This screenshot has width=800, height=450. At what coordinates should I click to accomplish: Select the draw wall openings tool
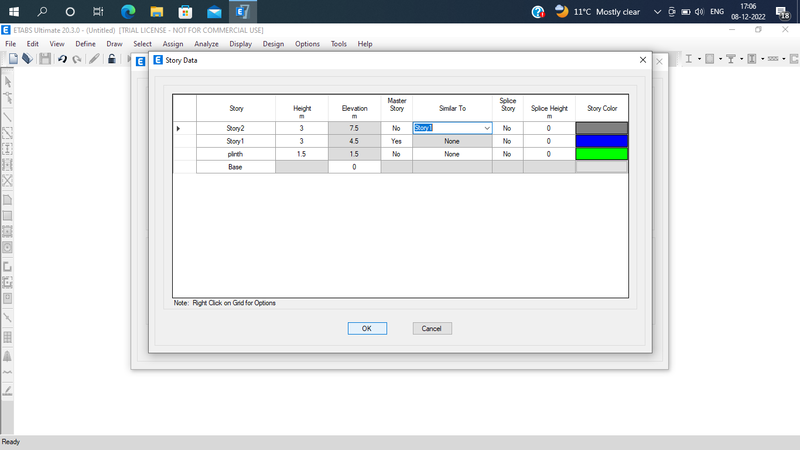coord(7,298)
